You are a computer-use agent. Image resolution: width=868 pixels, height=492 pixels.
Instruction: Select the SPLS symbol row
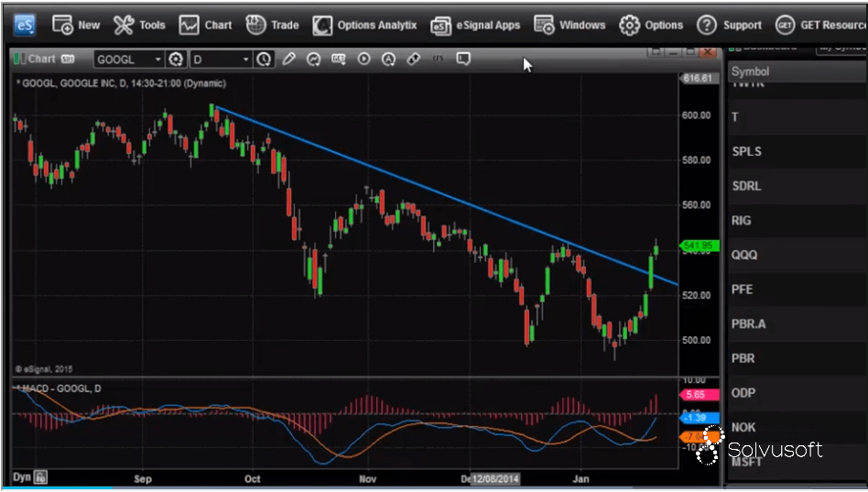coord(797,151)
